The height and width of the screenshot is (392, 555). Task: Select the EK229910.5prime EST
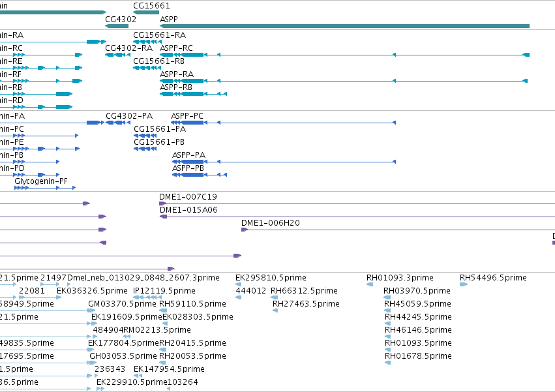click(100, 389)
